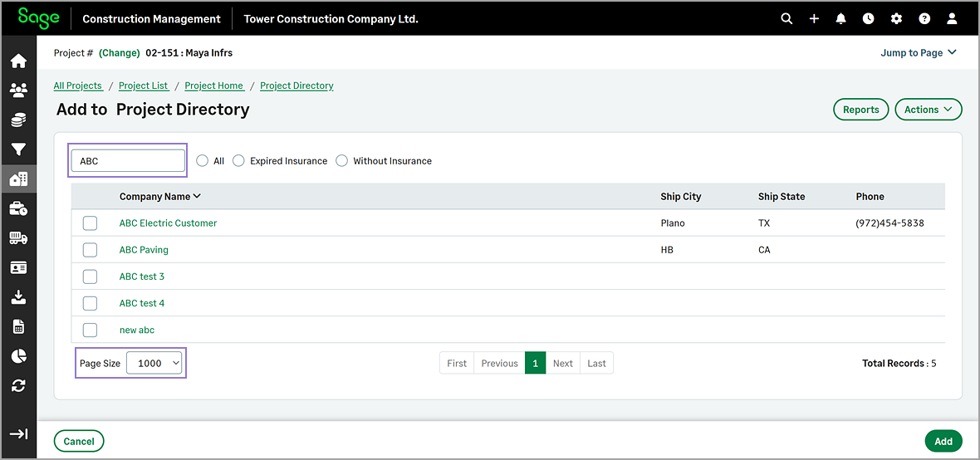
Task: Open the search magnifier in top bar
Action: coord(786,19)
